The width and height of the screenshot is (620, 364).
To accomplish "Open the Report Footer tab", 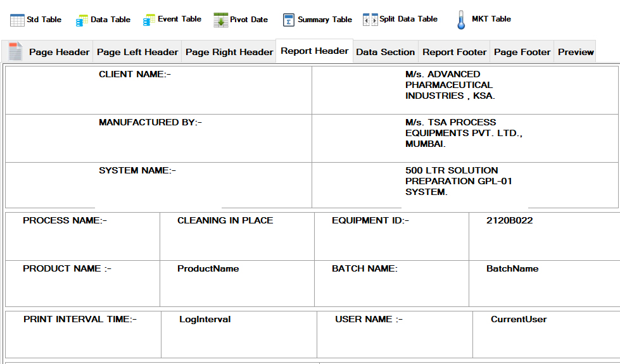I will tap(454, 52).
